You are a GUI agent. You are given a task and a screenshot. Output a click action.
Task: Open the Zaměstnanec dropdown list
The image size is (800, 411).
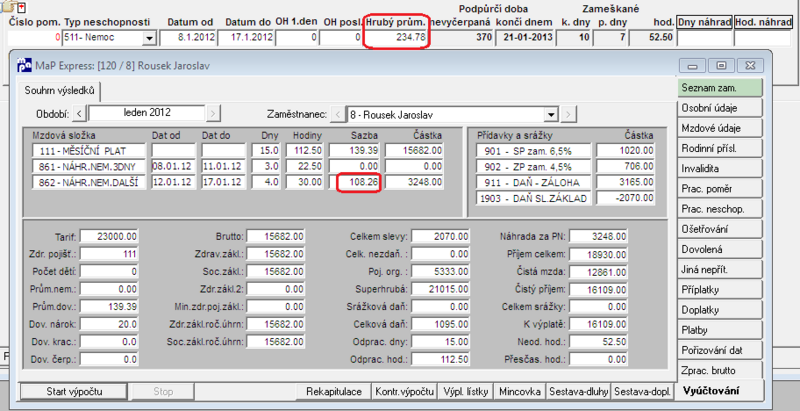(x=551, y=115)
